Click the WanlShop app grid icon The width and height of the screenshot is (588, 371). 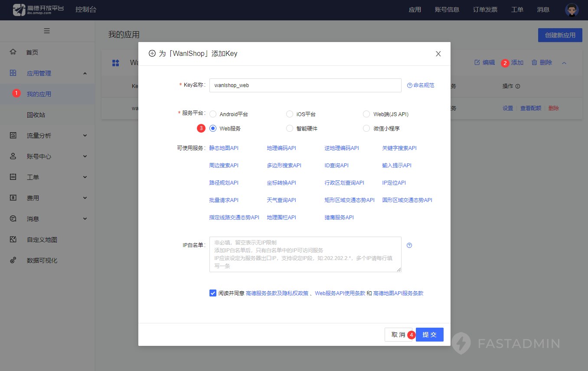pyautogui.click(x=116, y=63)
